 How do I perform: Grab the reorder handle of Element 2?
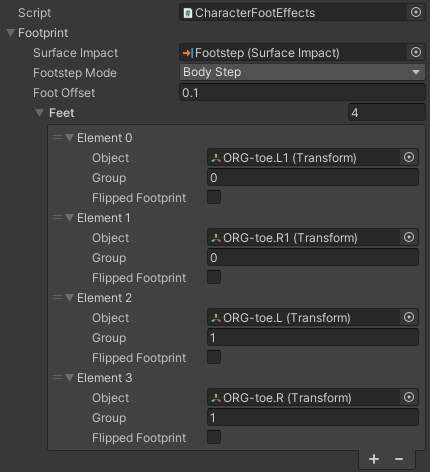(58, 297)
